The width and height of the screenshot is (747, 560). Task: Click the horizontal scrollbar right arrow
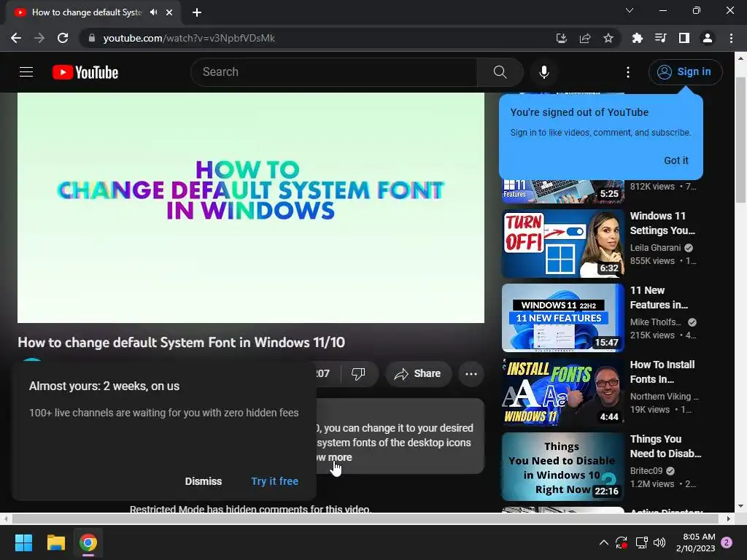coord(729,518)
